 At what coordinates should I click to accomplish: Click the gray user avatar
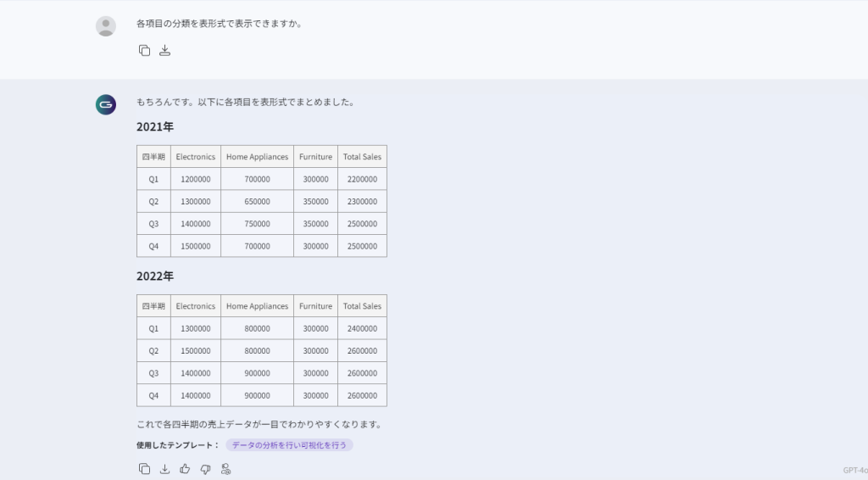106,26
